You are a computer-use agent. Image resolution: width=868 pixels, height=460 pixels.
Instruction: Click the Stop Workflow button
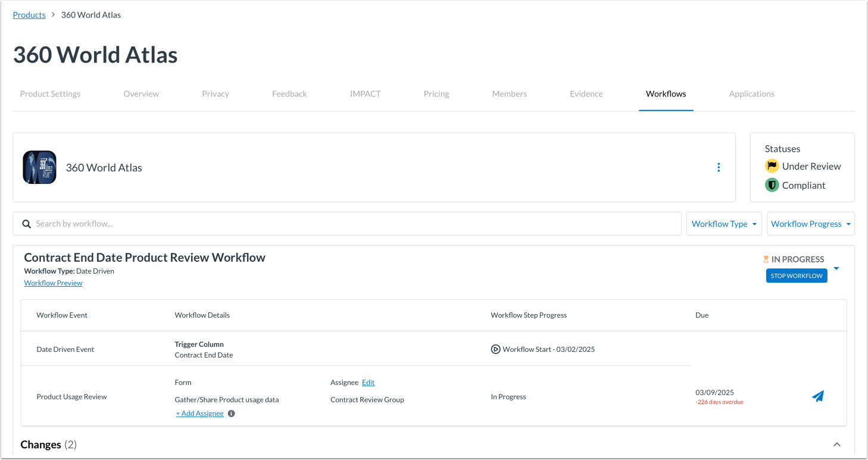(797, 275)
